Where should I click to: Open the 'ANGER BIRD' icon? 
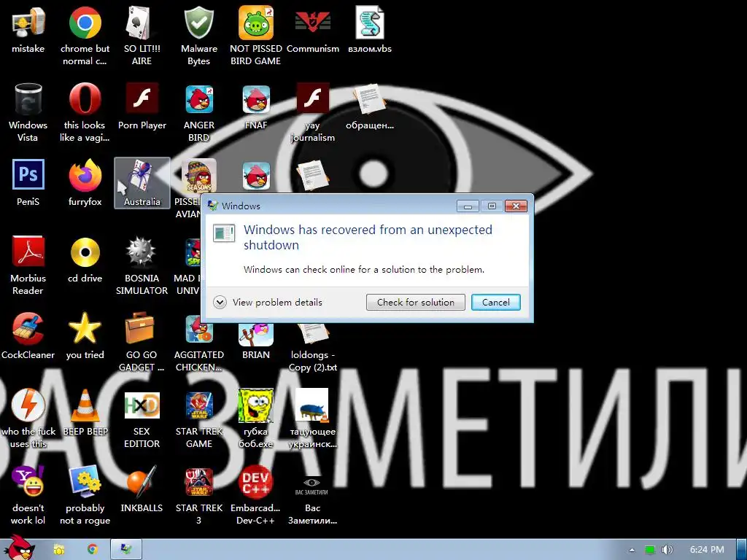click(x=198, y=99)
